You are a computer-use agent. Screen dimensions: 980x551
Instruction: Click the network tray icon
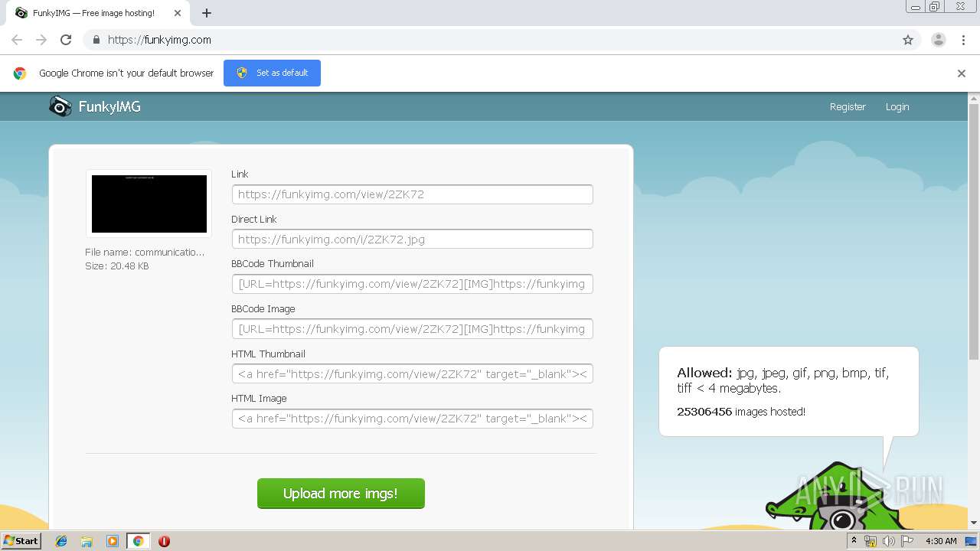point(871,541)
